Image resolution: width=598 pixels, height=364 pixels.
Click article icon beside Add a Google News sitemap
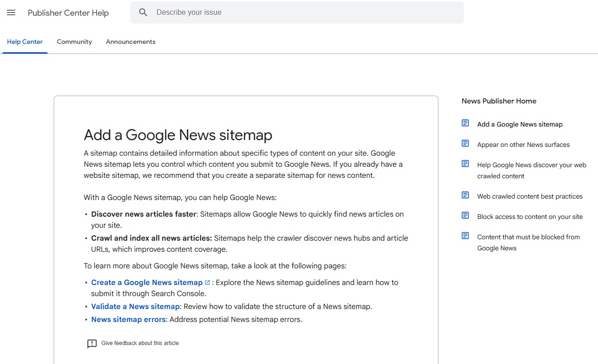pos(465,123)
